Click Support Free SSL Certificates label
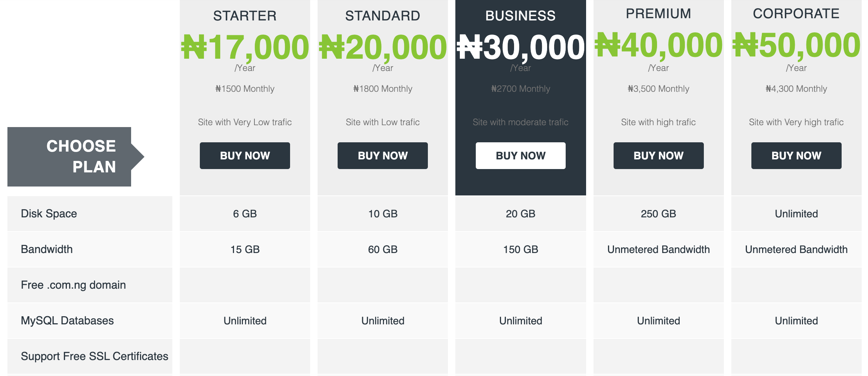This screenshot has width=868, height=376. (94, 356)
